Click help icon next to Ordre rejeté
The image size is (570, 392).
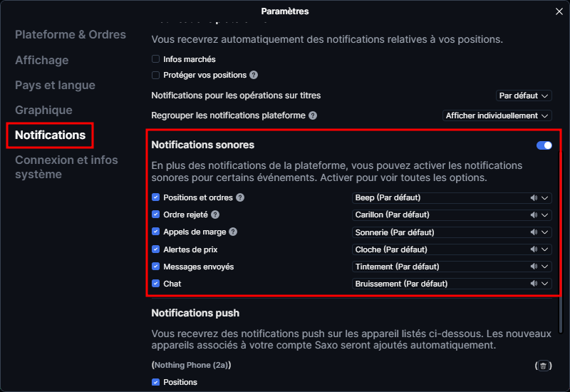(x=215, y=215)
